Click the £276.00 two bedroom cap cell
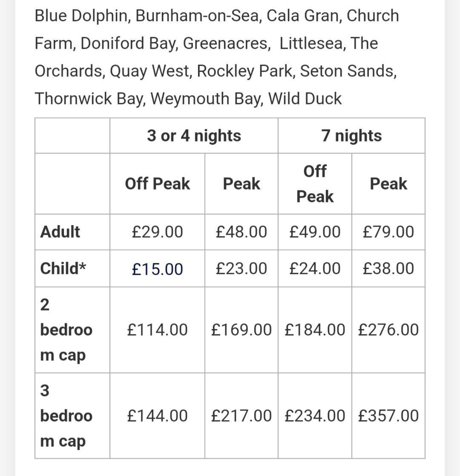Screen dimensions: 460x476 point(388,330)
